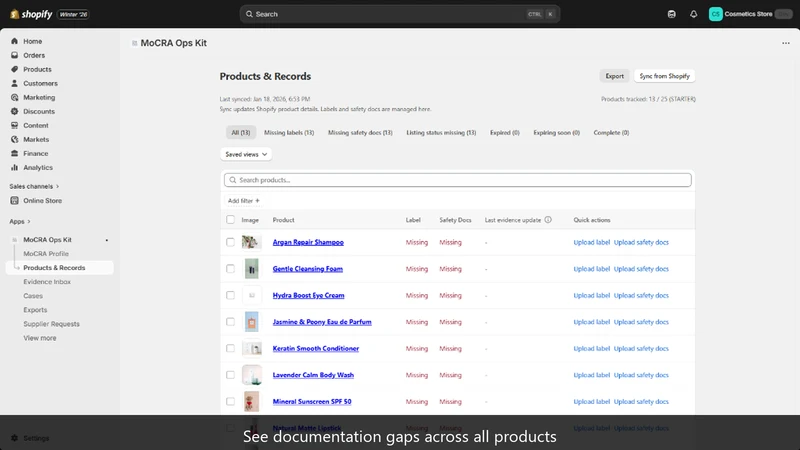Click the Marketing target icon
The height and width of the screenshot is (450, 800).
click(14, 97)
